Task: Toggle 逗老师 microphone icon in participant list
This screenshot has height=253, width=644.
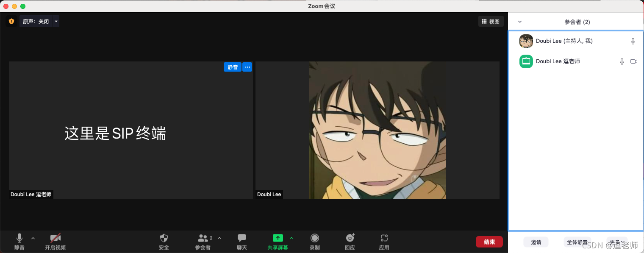Action: pos(622,61)
